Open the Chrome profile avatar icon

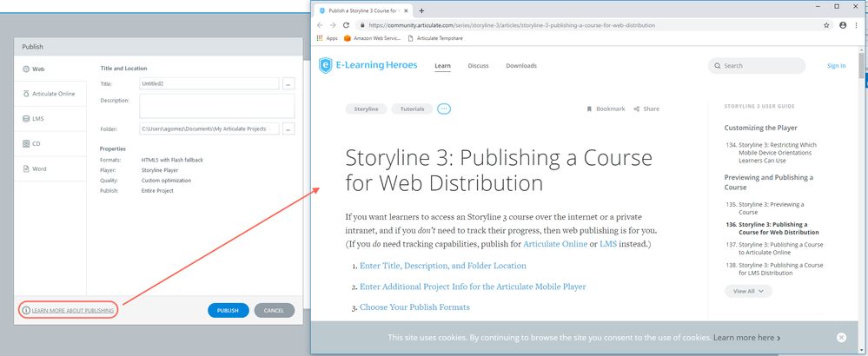pos(842,25)
